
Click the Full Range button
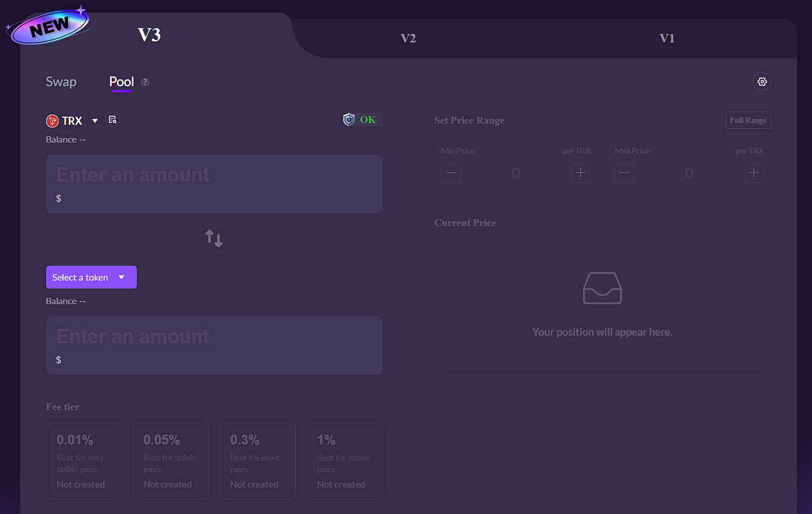pyautogui.click(x=748, y=120)
